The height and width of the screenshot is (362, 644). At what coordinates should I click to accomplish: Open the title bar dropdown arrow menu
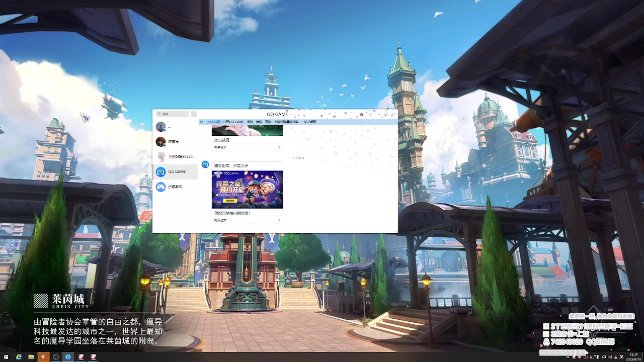370,114
